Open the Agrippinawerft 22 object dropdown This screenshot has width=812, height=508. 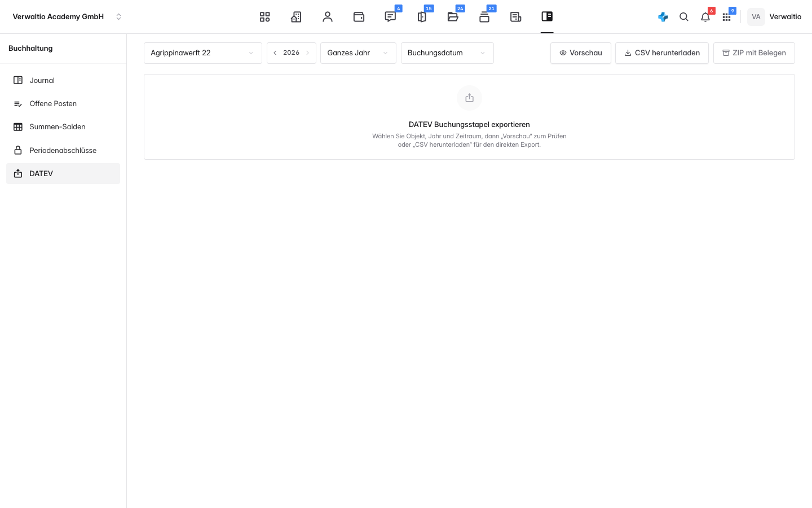point(203,53)
